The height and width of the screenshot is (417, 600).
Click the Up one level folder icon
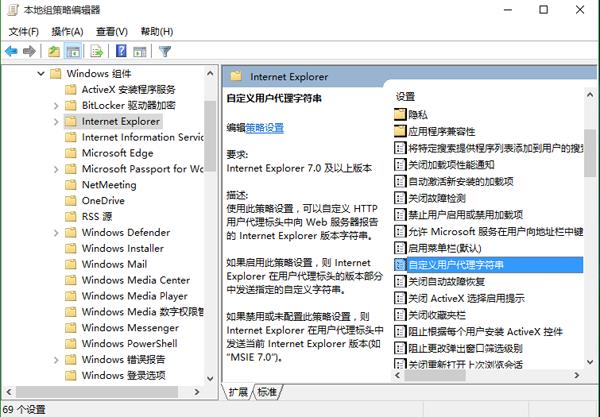tap(54, 51)
